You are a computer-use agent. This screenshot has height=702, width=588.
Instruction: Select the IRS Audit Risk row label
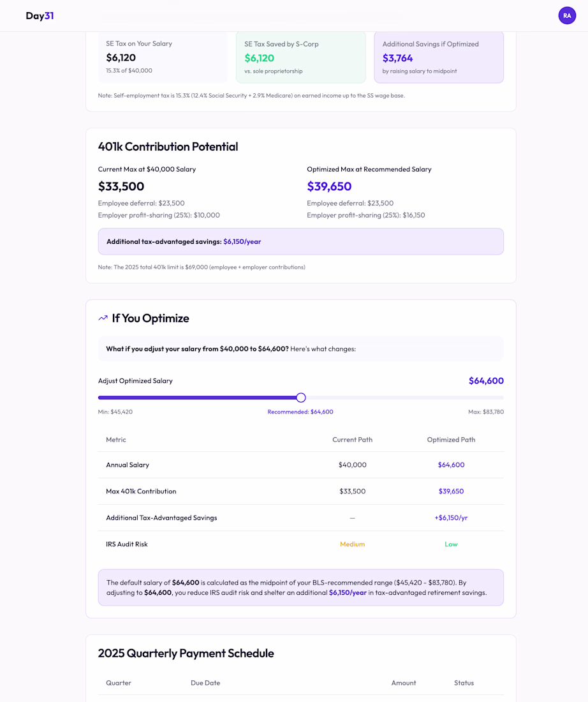tap(127, 544)
